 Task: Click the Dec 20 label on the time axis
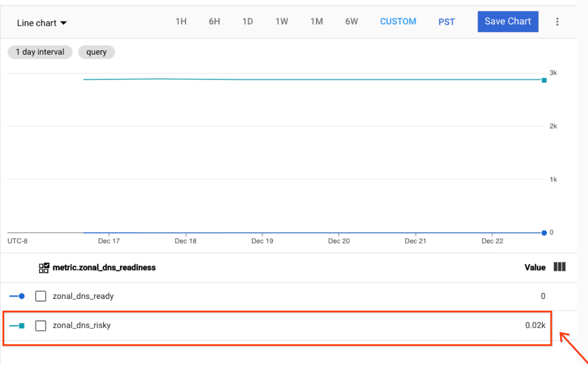click(x=339, y=241)
